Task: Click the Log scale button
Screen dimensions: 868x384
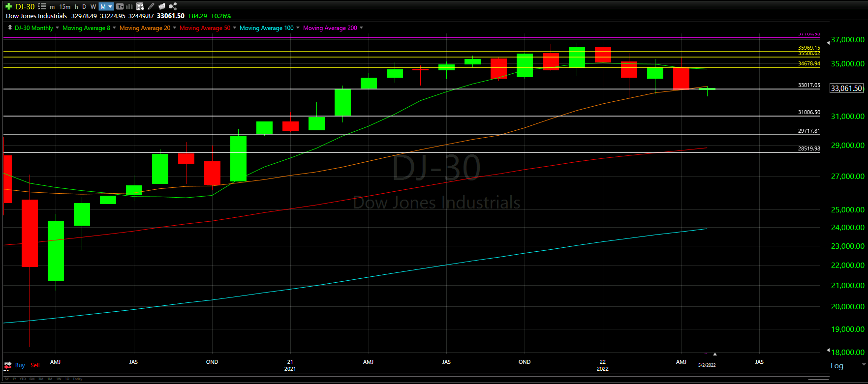Action: tap(837, 366)
